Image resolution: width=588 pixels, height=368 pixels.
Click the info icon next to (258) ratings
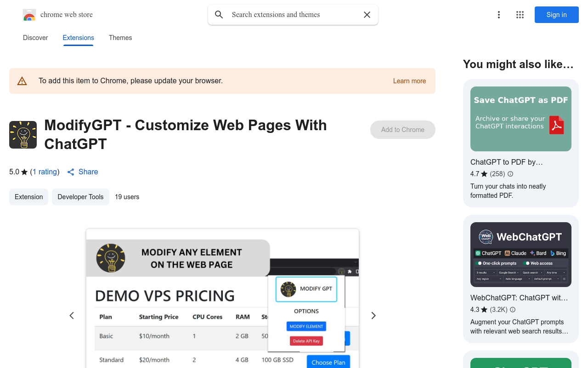click(x=510, y=174)
